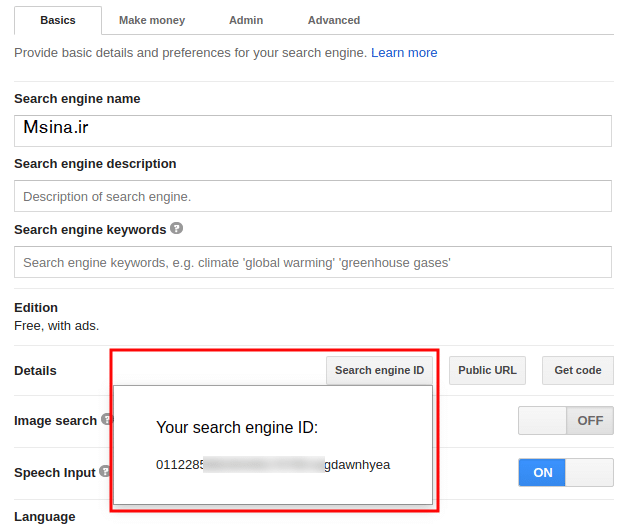Click the Search engine keywords input box
The height and width of the screenshot is (532, 630).
(312, 262)
